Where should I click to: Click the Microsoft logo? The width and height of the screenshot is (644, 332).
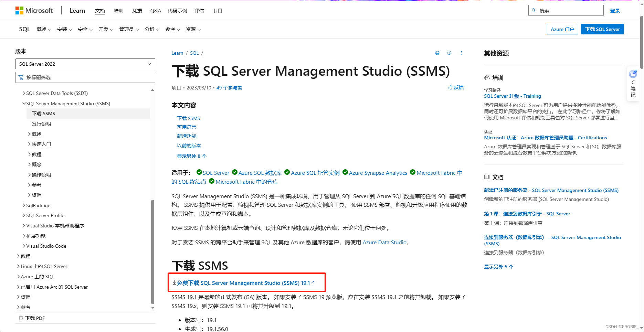point(34,11)
